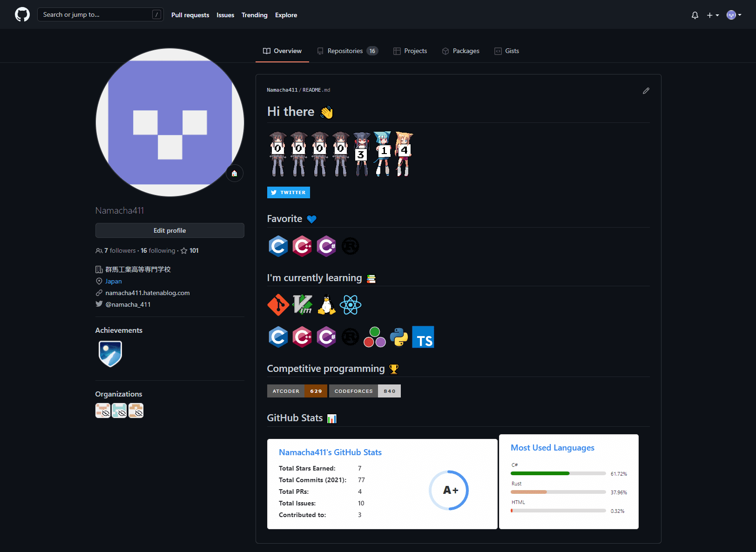756x552 pixels.
Task: Click the Rust icon under Favorite
Action: [351, 246]
